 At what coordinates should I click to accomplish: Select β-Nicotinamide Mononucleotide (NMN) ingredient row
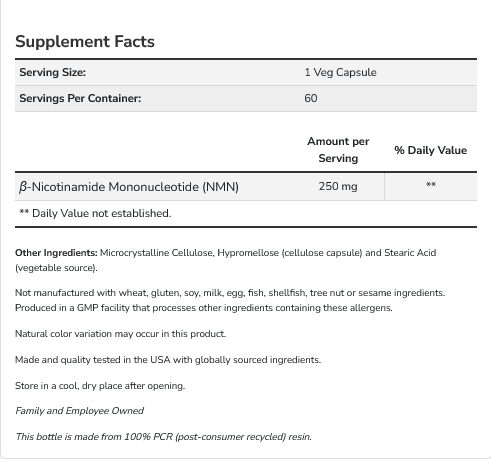[246, 187]
